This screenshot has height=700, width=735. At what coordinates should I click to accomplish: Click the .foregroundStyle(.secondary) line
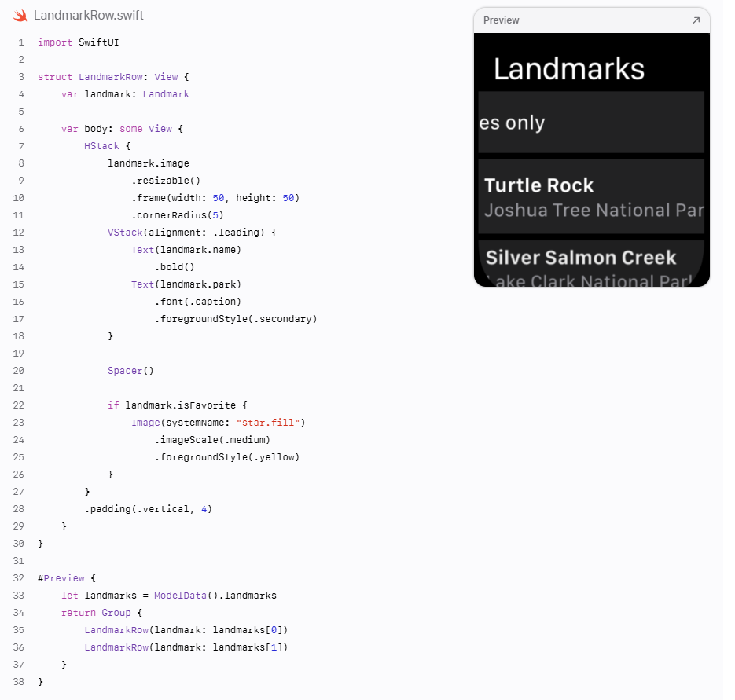click(236, 319)
